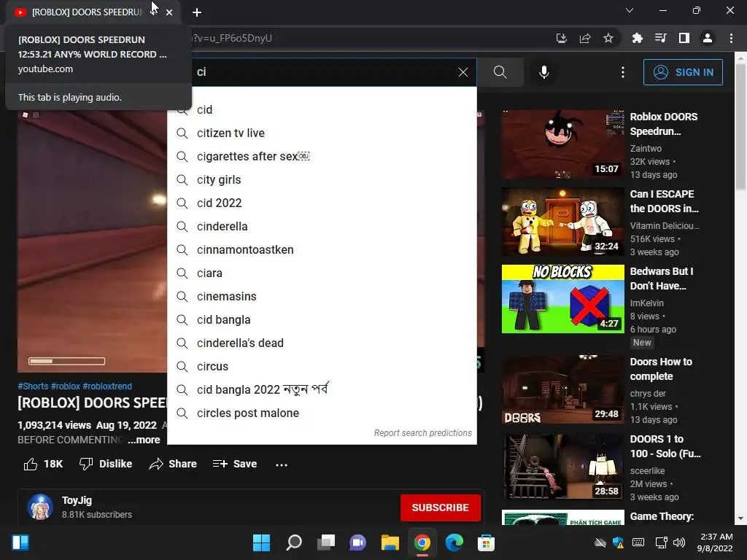Click the Dislike button
The height and width of the screenshot is (560, 747).
coord(106,464)
